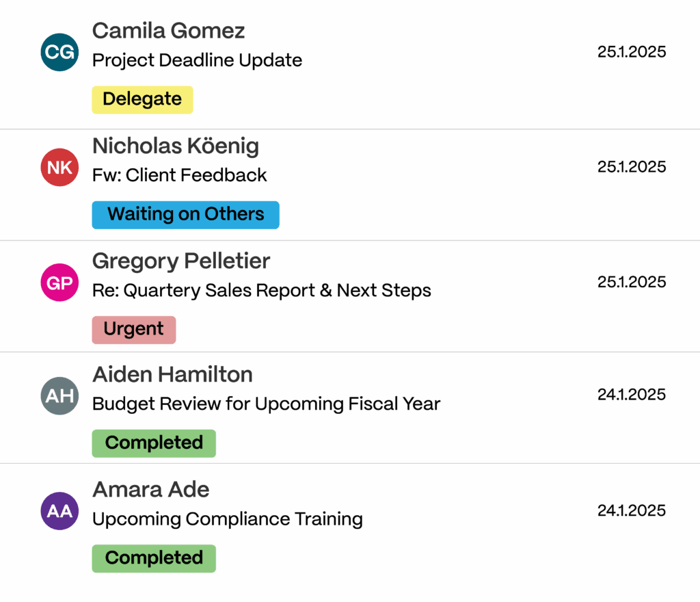
Task: Click Amara Ade's Completed tag
Action: tap(154, 558)
